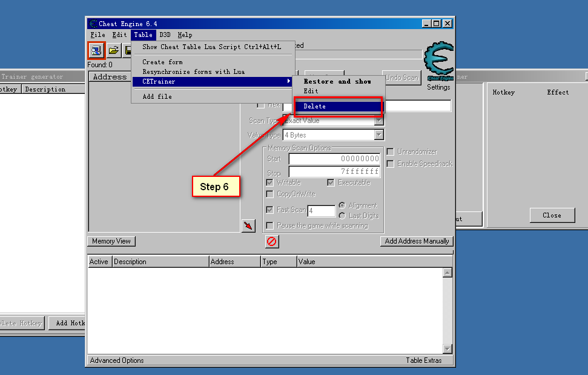This screenshot has width=588, height=375.
Task: Click the Effect header in right window
Action: click(x=558, y=92)
